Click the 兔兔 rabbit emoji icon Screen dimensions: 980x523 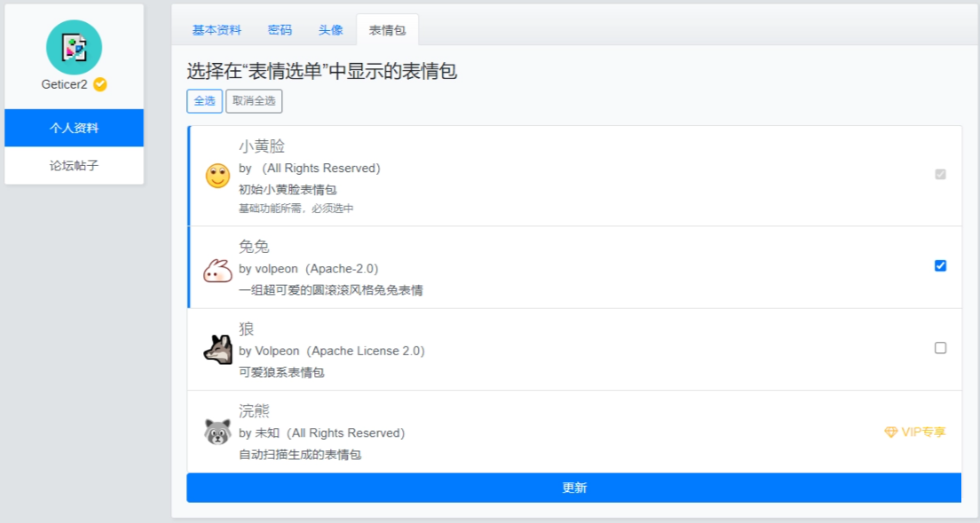[x=217, y=271]
